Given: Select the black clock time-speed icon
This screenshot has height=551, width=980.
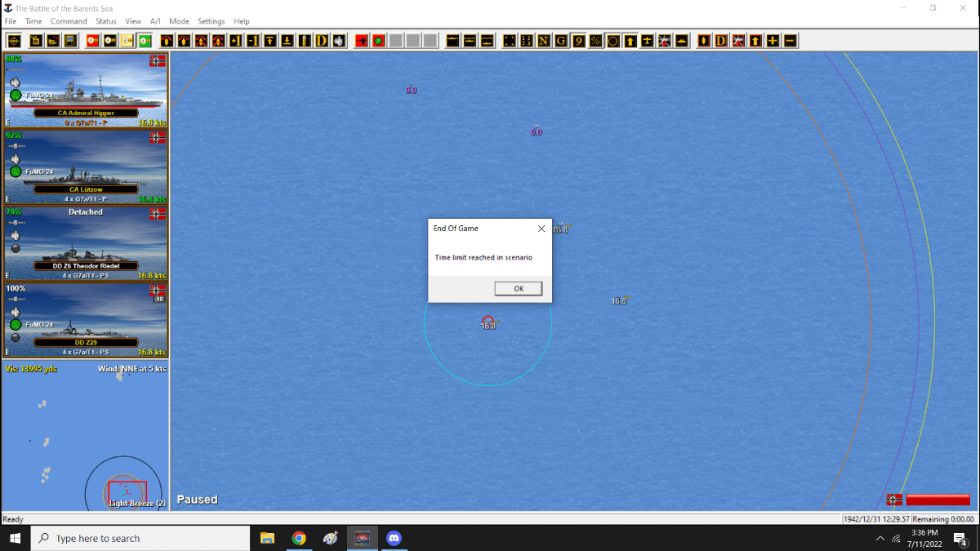Looking at the screenshot, I should pos(109,41).
